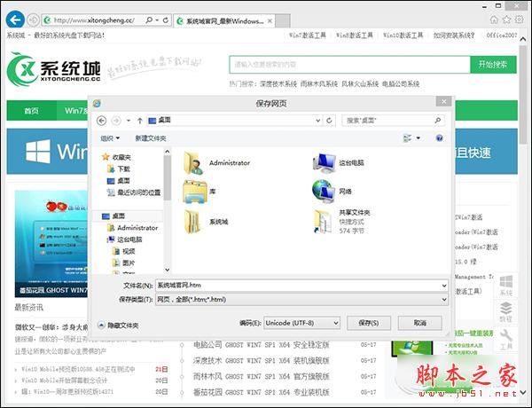Open Win8激活工具 link
Image resolution: width=532 pixels, height=408 pixels.
click(x=354, y=35)
